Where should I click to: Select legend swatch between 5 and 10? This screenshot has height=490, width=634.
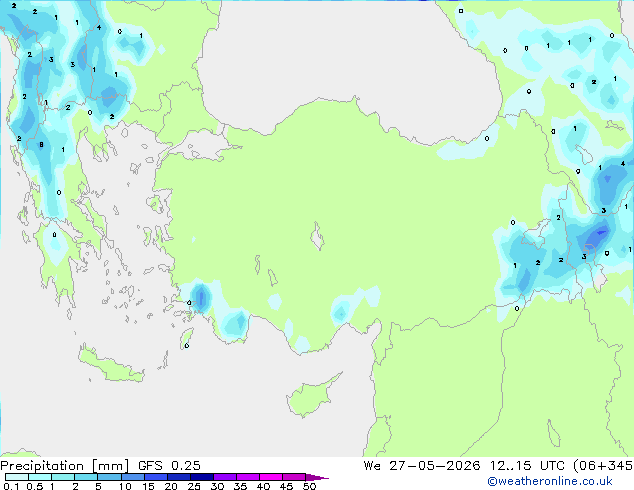click(109, 477)
